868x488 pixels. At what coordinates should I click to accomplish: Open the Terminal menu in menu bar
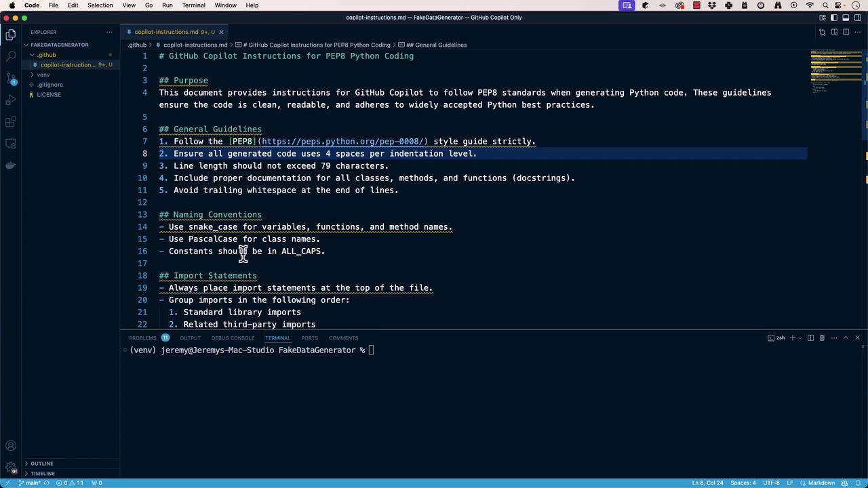[x=193, y=5]
